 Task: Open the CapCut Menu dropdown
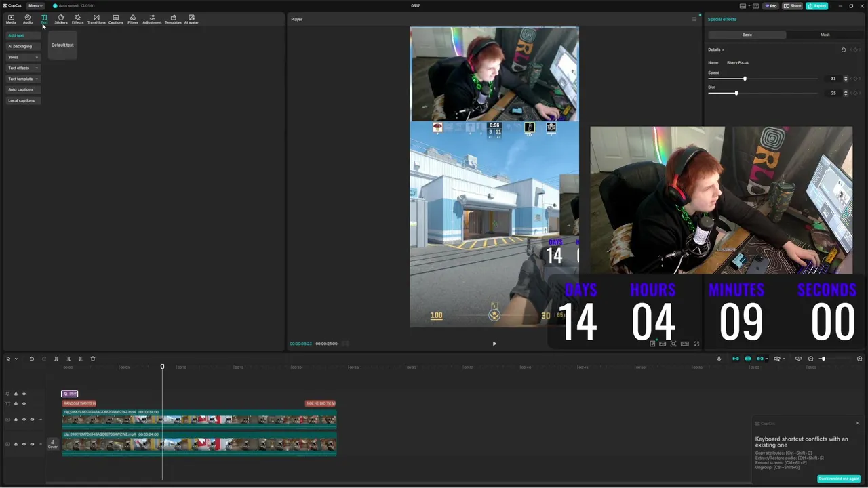34,6
